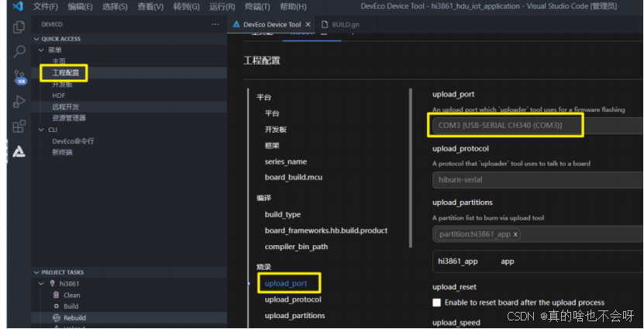
Task: Click the VS Code logo icon
Action: click(18, 6)
